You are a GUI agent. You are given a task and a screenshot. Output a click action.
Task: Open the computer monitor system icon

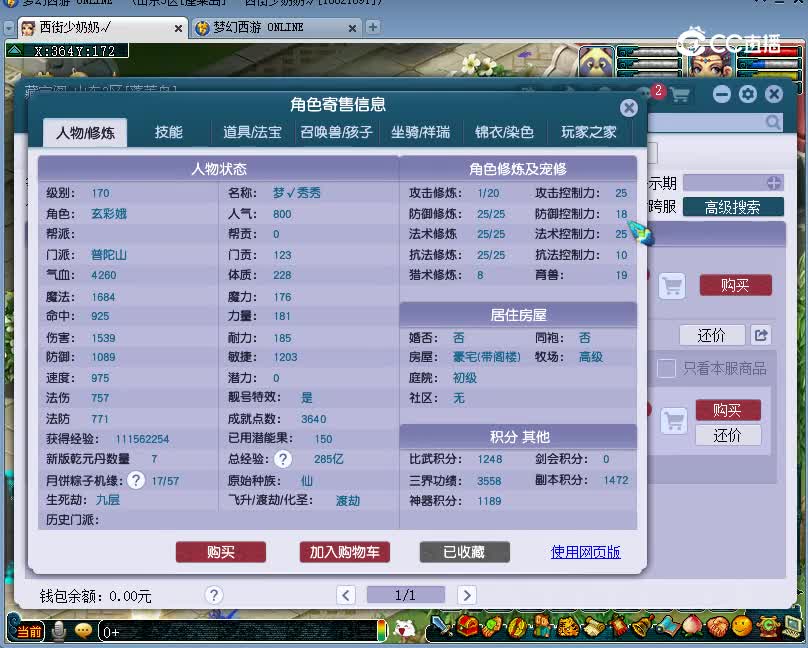793,627
